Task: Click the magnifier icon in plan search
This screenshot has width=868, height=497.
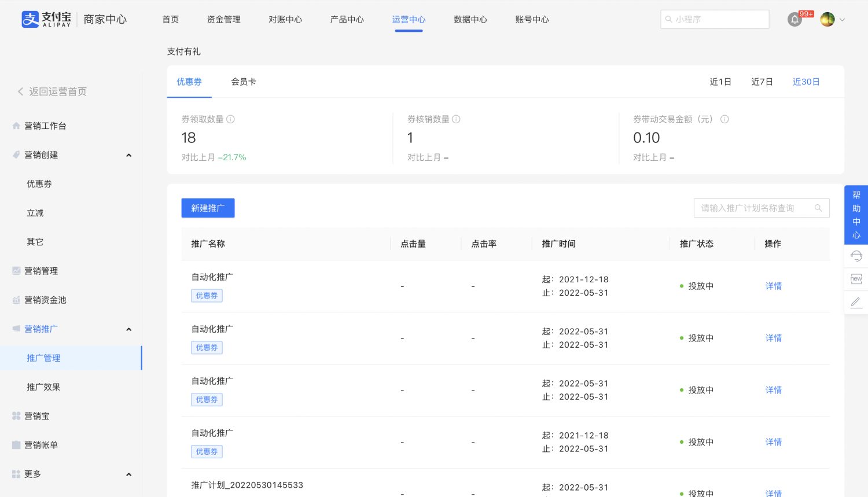Action: pos(818,208)
